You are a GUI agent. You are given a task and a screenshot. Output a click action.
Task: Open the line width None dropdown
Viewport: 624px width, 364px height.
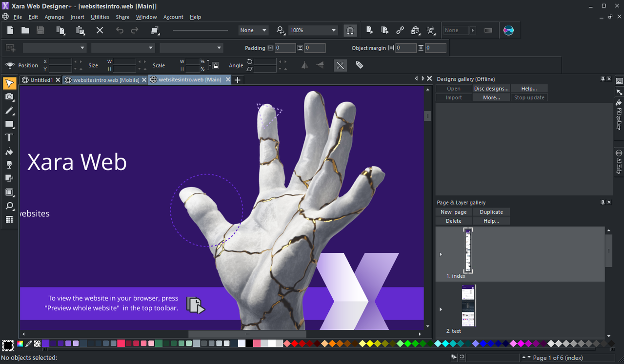click(264, 30)
